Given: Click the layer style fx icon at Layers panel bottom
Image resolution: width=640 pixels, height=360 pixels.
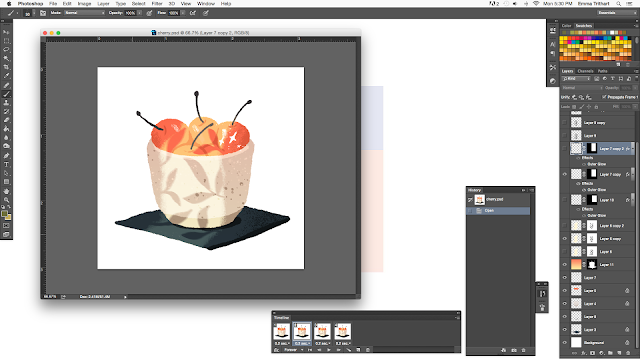Looking at the screenshot, I should (583, 353).
